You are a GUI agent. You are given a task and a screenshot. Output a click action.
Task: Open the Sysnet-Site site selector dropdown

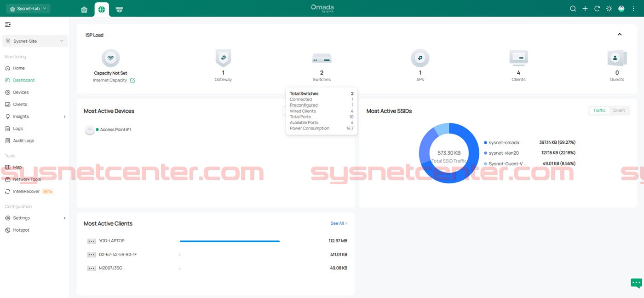pos(35,41)
